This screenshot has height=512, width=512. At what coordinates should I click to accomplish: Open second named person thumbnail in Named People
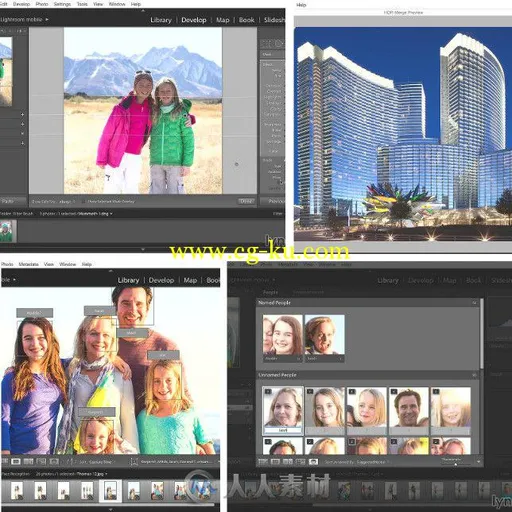pyautogui.click(x=325, y=335)
